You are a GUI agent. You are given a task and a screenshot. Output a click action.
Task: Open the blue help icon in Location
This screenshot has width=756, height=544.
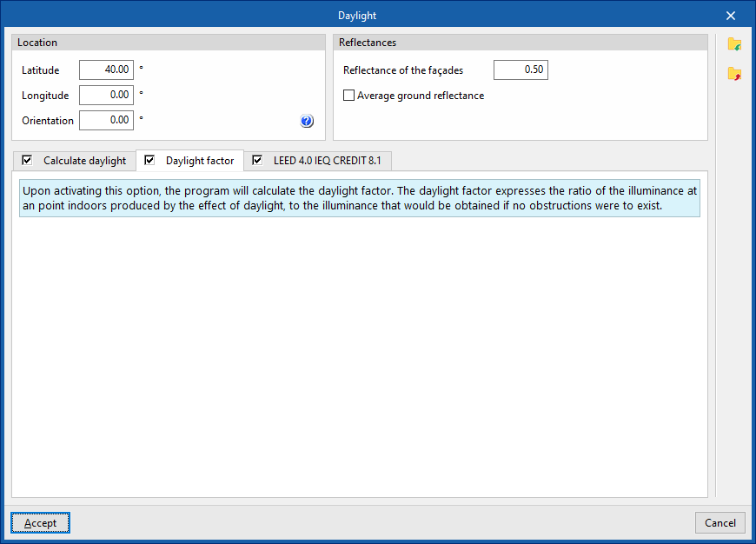(307, 121)
